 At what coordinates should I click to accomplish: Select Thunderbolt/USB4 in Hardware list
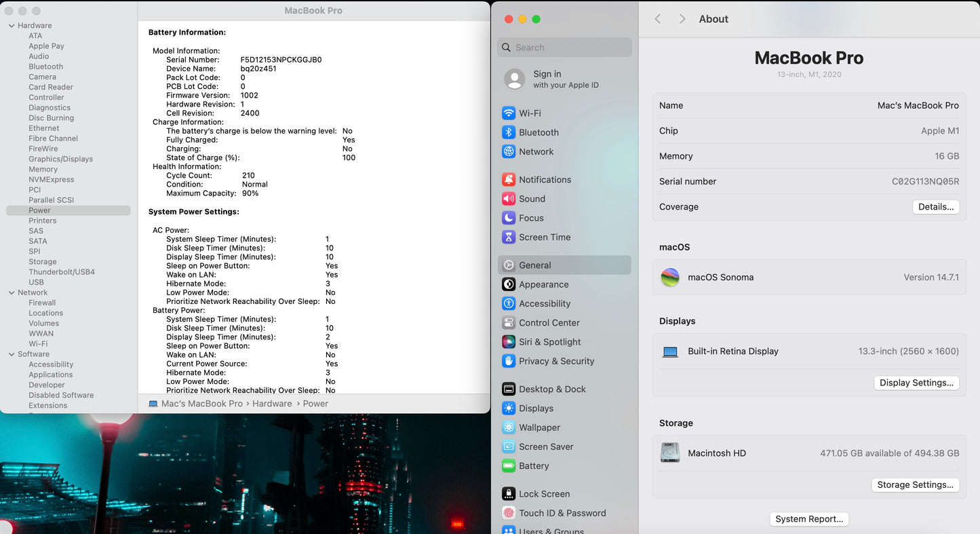tap(62, 272)
